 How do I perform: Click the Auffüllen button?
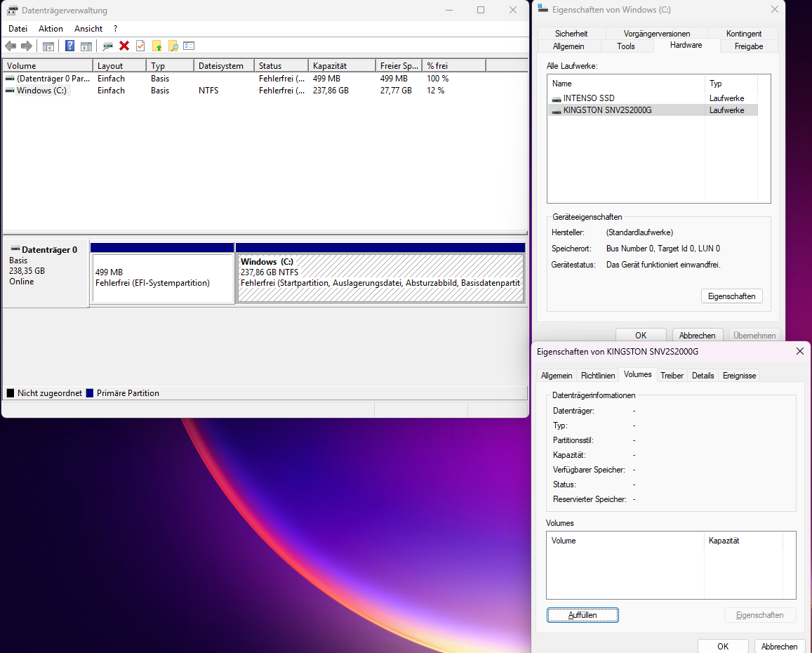tap(583, 615)
